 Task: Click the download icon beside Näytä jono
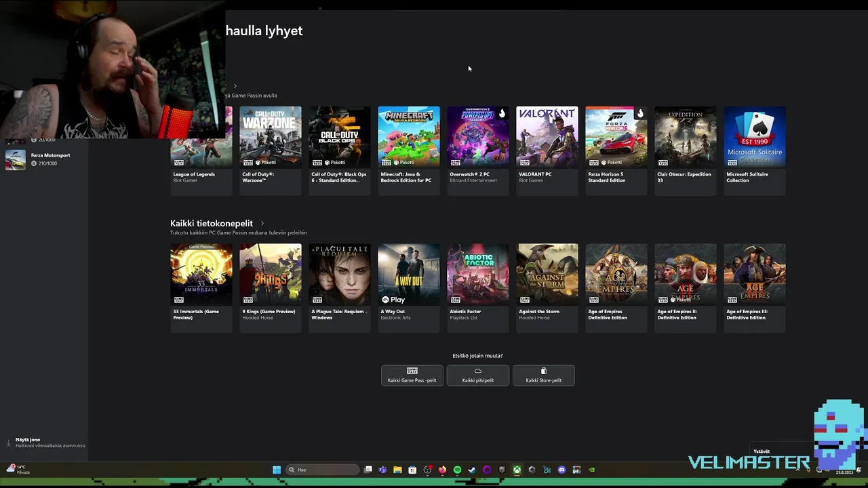click(x=9, y=443)
